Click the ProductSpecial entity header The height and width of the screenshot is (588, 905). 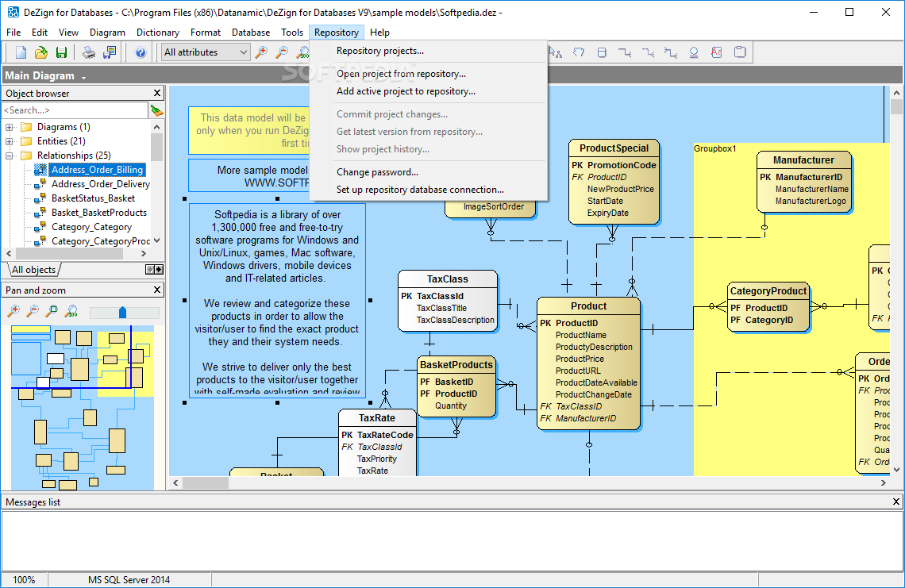pos(614,148)
